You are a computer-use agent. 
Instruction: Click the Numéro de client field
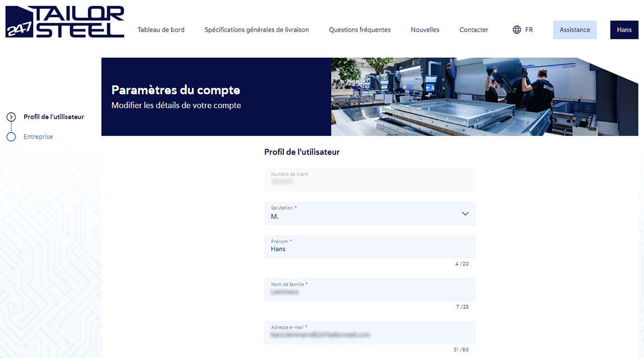[370, 180]
